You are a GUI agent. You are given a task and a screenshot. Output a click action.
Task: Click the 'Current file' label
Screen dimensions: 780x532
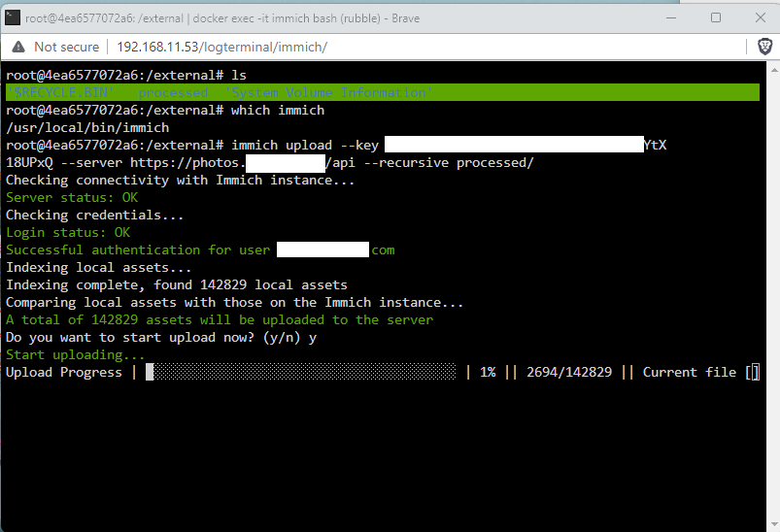pyautogui.click(x=690, y=372)
